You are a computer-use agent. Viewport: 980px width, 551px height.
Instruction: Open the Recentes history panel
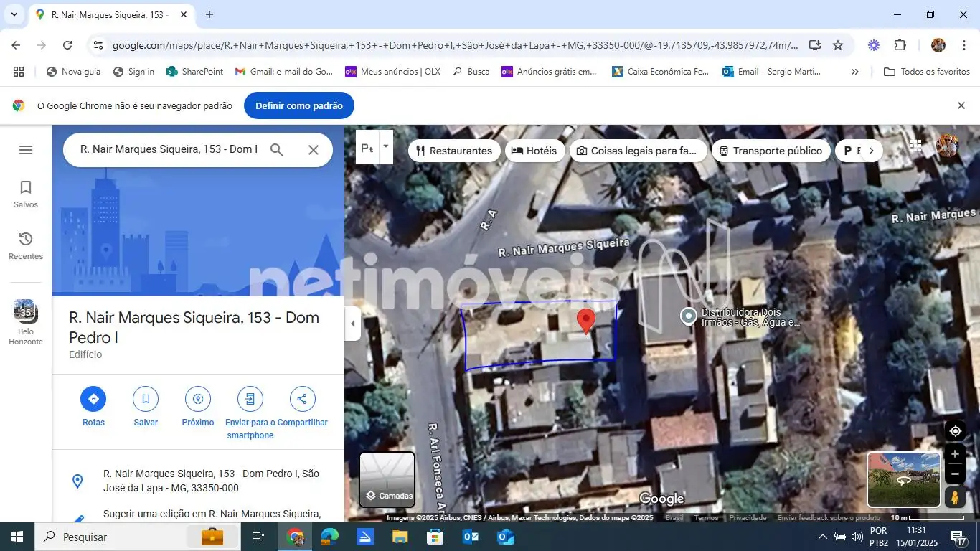pos(26,246)
